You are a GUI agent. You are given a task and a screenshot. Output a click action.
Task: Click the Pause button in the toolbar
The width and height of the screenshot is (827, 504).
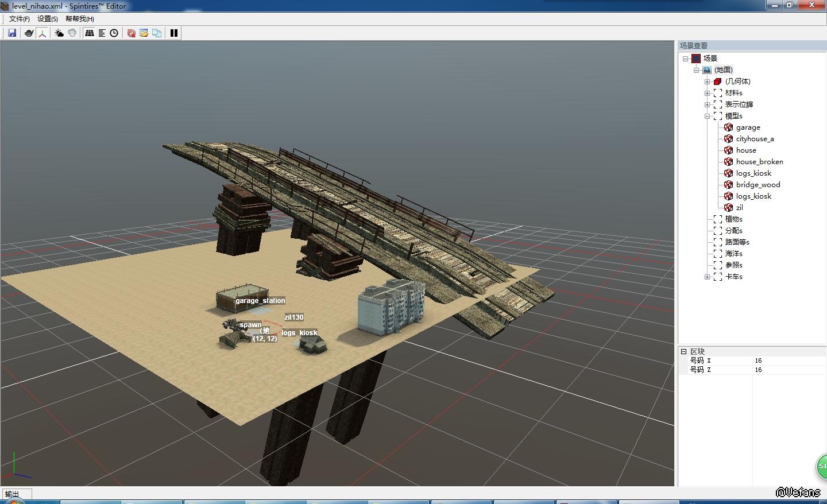click(173, 33)
